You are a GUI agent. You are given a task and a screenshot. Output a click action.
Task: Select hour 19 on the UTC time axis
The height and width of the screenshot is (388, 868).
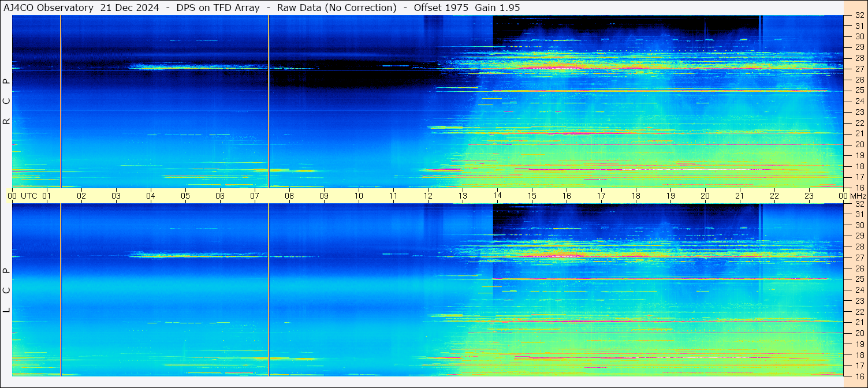click(670, 196)
